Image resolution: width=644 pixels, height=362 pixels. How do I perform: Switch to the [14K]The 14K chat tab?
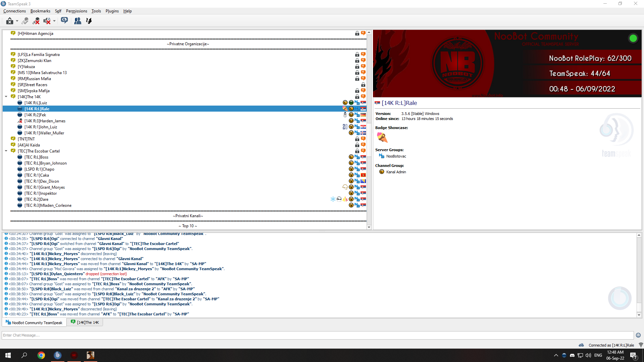point(85,322)
